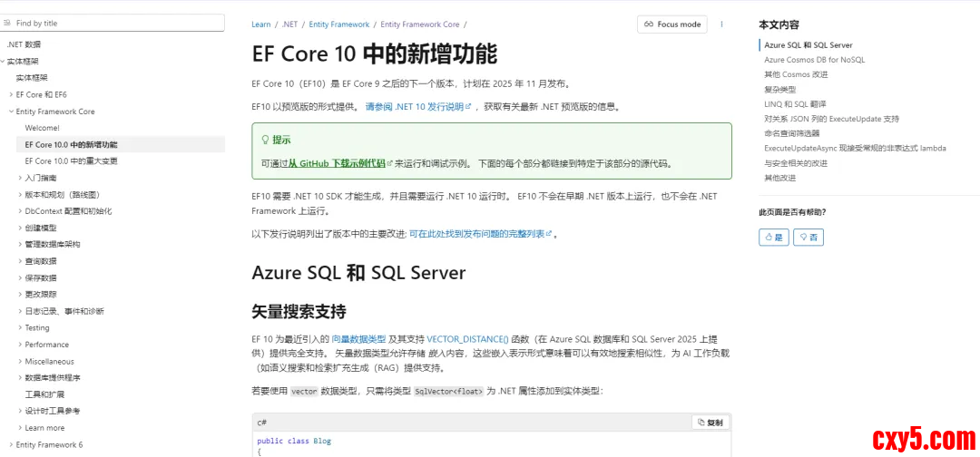Viewport: 980px width, 457px height.
Task: Click the Focus mode button
Action: 672,24
